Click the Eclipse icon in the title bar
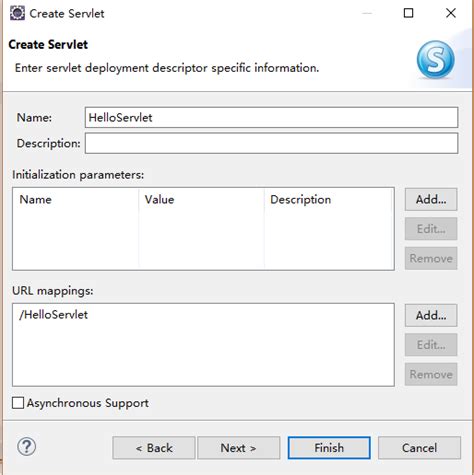The width and height of the screenshot is (474, 475). (17, 13)
